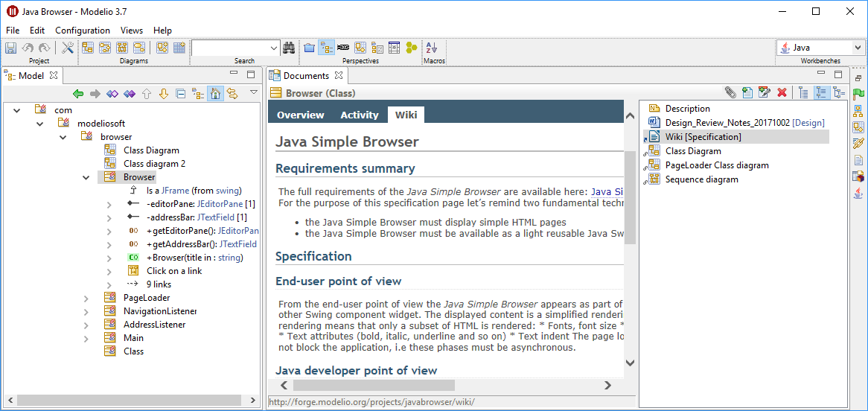Click the second Diagrams toolbar icon with arrows
This screenshot has width=868, height=411.
[105, 48]
